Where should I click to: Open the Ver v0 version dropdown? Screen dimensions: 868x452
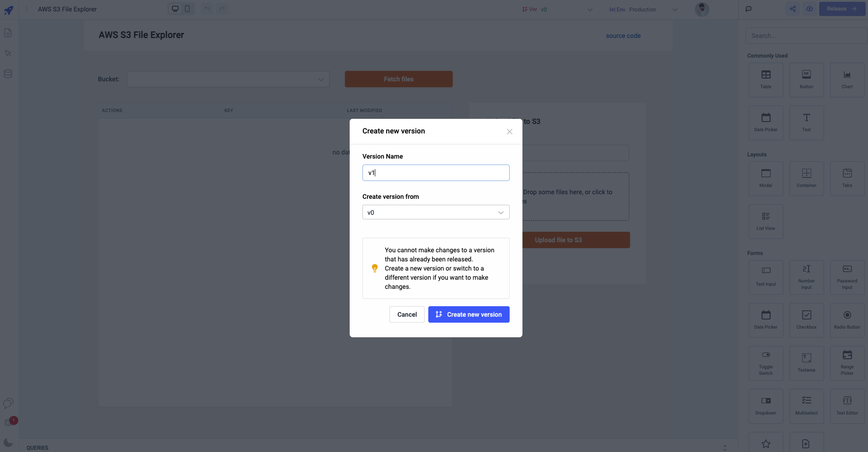(x=557, y=9)
